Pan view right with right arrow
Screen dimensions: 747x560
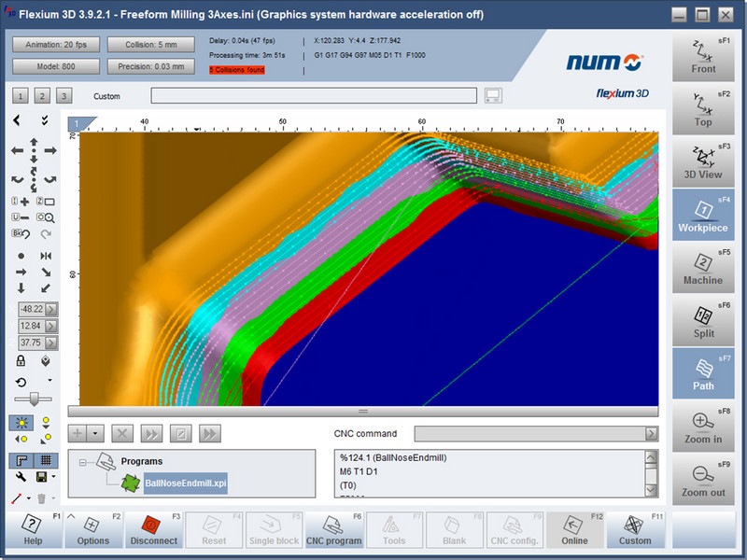(50, 151)
